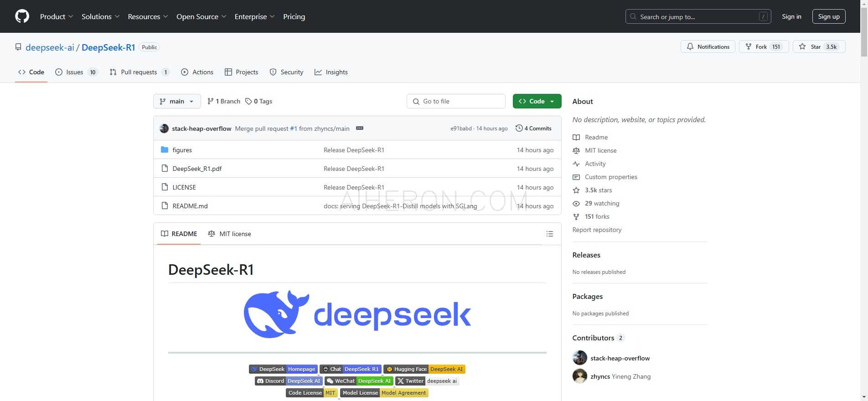Screen dimensions: 868x401
Task: Open the Resources dropdown
Action: tap(148, 16)
